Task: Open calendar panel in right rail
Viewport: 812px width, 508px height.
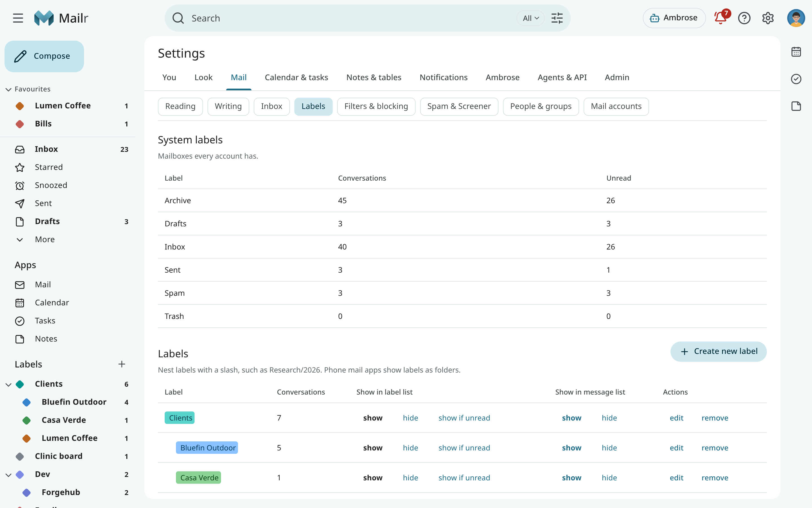Action: tap(796, 52)
